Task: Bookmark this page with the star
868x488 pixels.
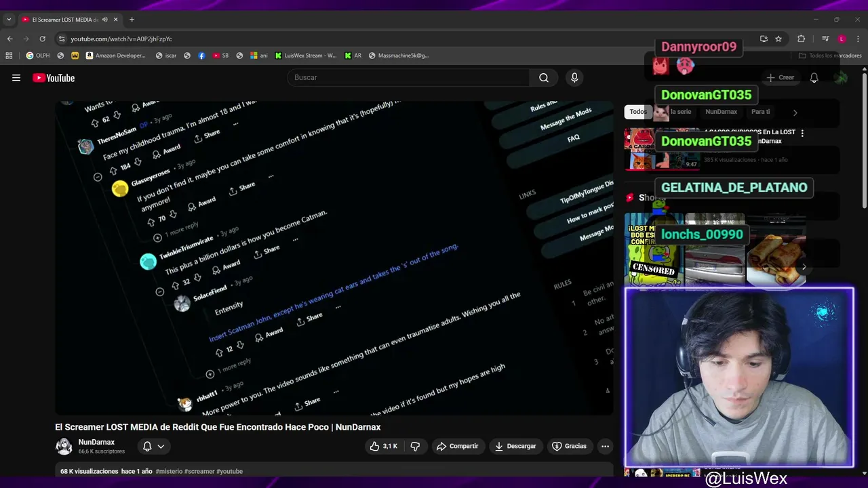Action: 778,39
